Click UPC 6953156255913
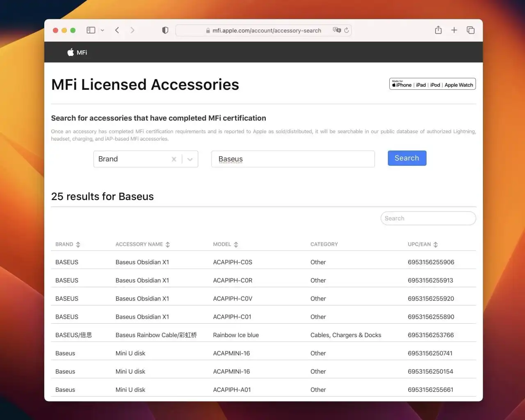 (431, 281)
